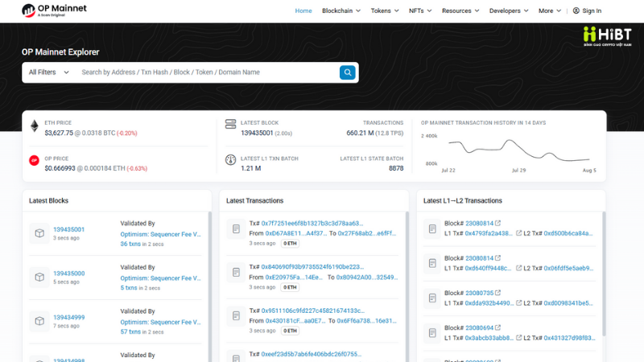This screenshot has width=644, height=362.
Task: Click the server icon beside Latest Block
Action: click(230, 124)
